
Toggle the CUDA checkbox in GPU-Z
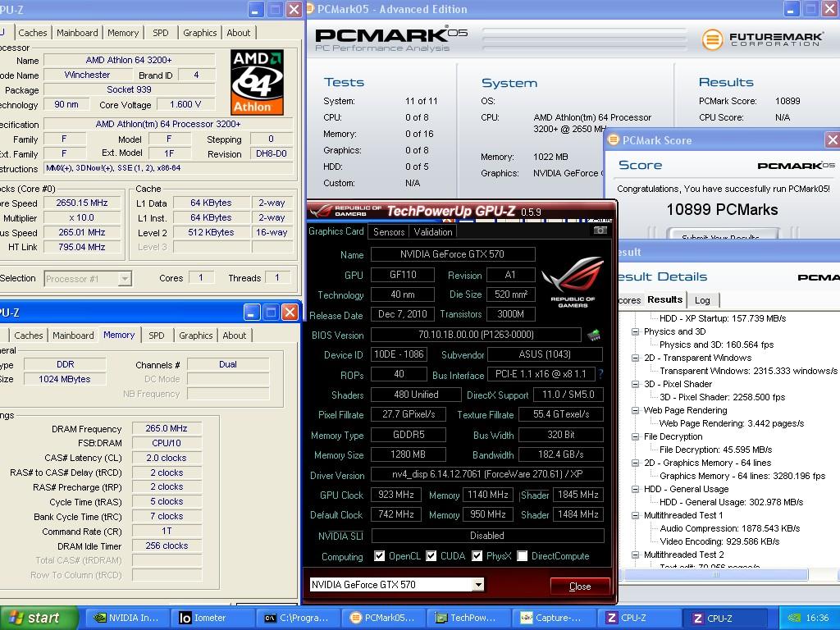[x=431, y=556]
